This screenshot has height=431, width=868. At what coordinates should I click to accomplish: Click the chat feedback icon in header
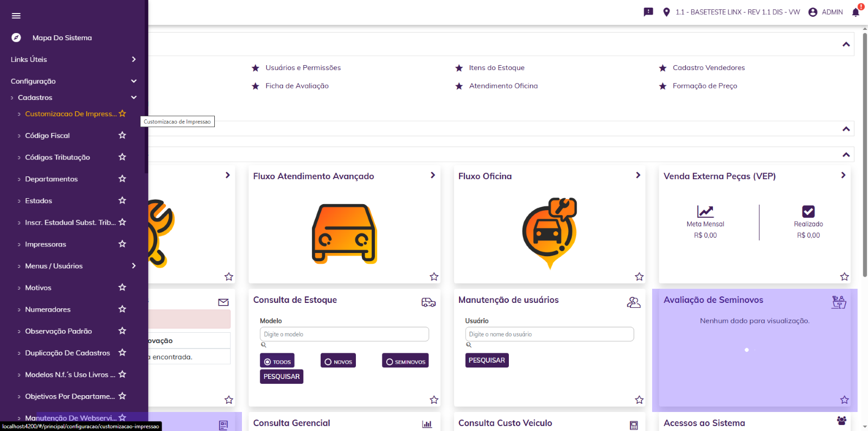point(648,12)
